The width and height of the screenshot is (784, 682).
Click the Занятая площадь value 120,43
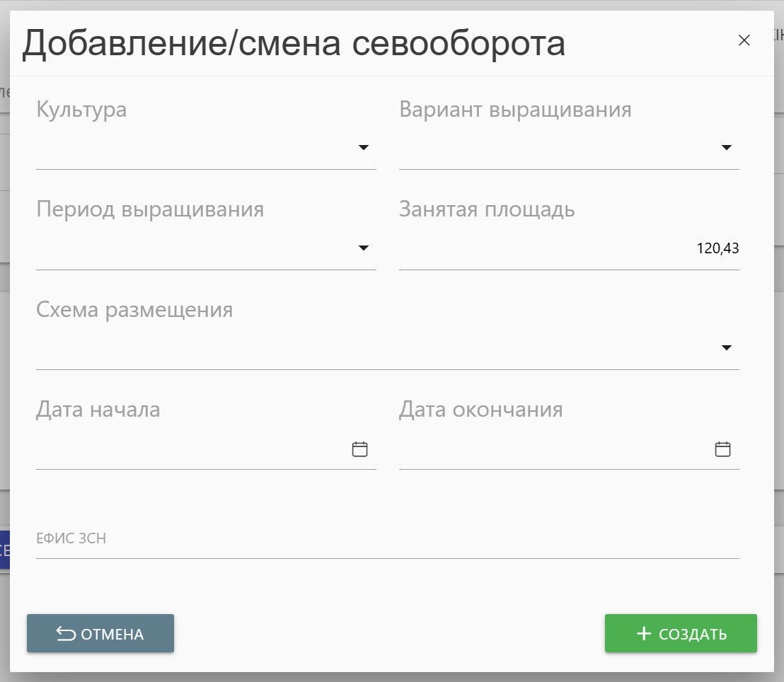point(717,248)
